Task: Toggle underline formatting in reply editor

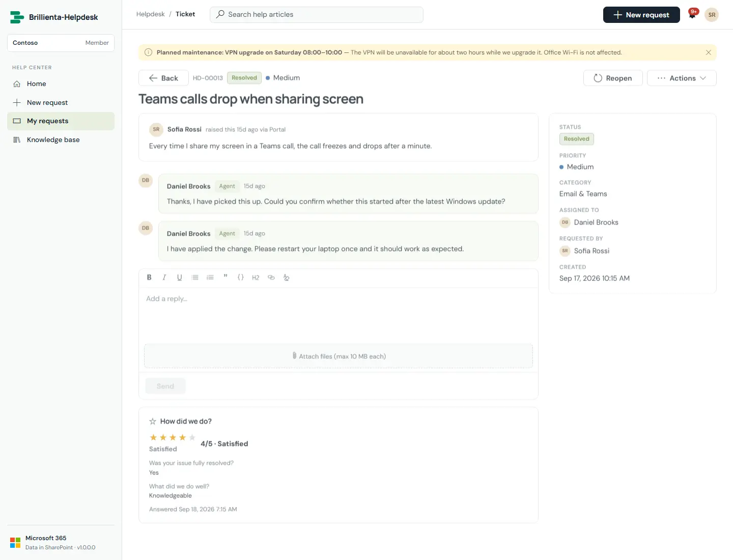Action: (x=179, y=277)
